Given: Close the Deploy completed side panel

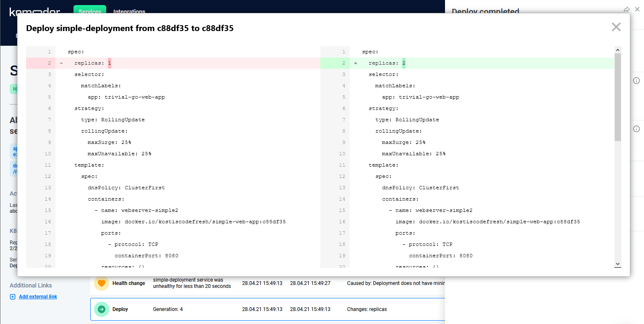Looking at the screenshot, I should pos(637,9).
